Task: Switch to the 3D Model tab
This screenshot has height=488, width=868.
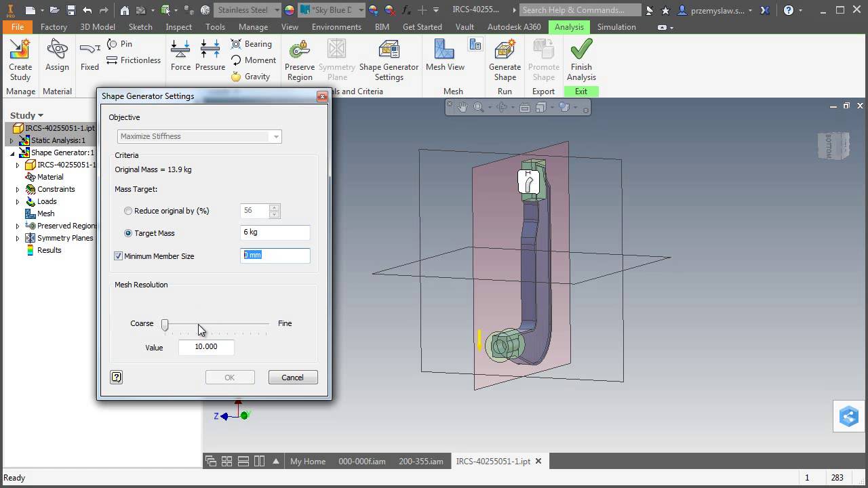Action: [x=98, y=26]
